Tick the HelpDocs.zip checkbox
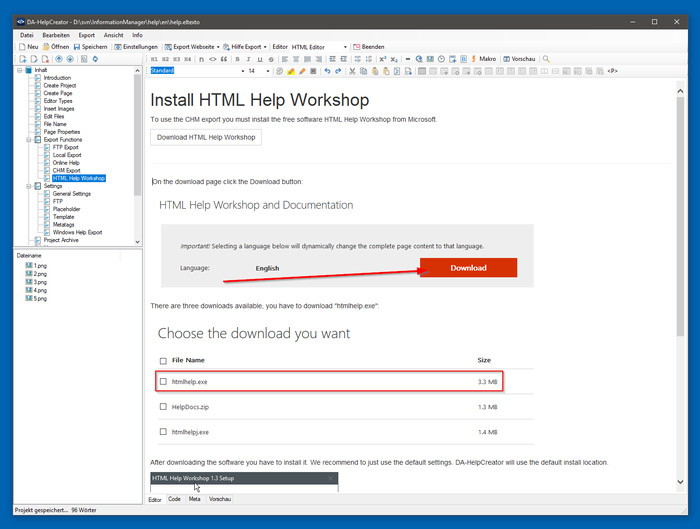The height and width of the screenshot is (529, 700). click(x=163, y=407)
